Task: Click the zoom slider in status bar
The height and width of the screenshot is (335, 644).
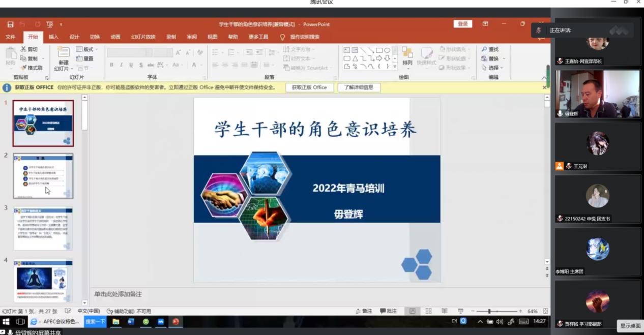Action: click(x=489, y=311)
